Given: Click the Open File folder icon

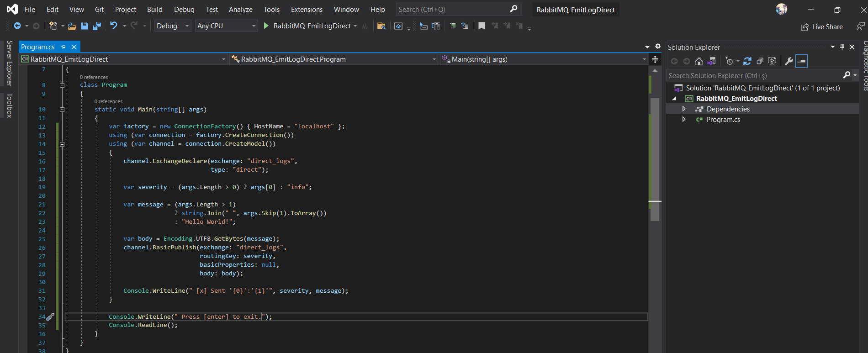Looking at the screenshot, I should [x=72, y=26].
